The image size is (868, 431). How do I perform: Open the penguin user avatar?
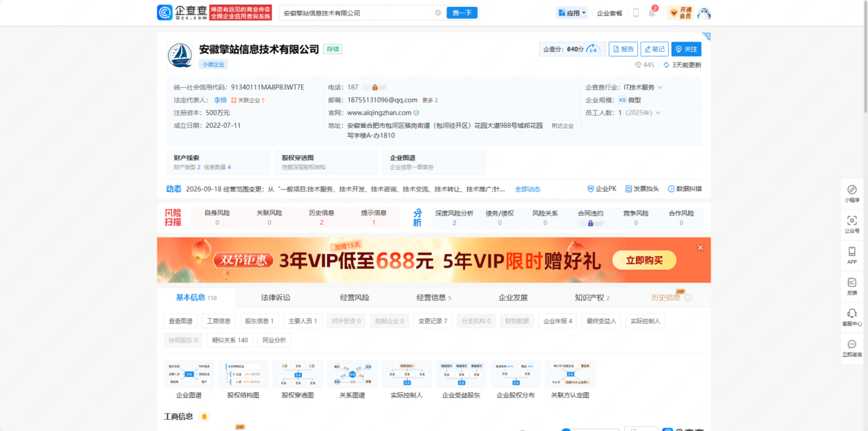pos(704,13)
